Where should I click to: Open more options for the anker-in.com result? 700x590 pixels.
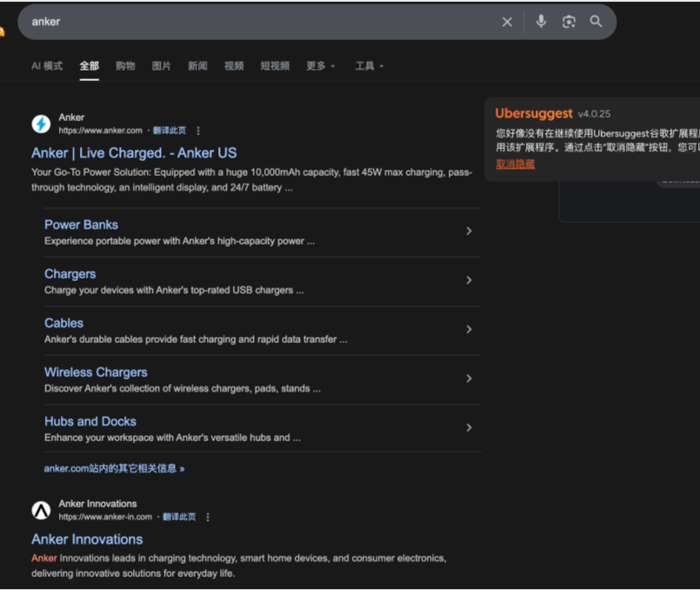click(208, 517)
